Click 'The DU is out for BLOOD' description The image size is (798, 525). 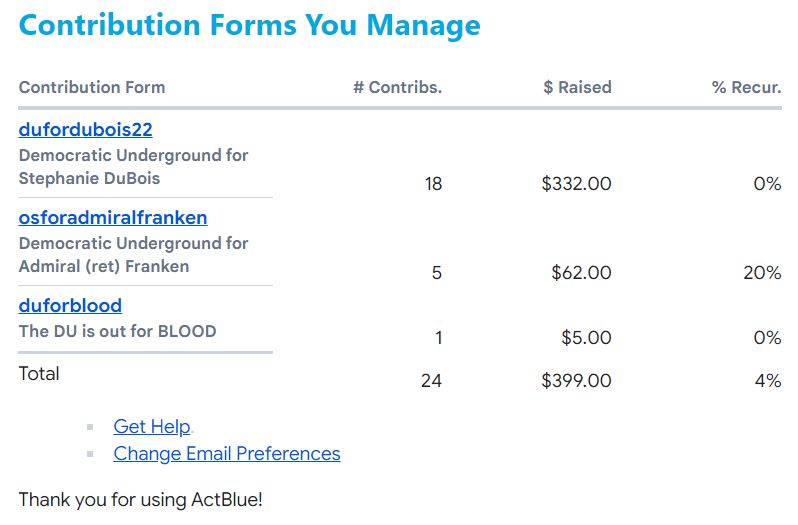pyautogui.click(x=118, y=331)
